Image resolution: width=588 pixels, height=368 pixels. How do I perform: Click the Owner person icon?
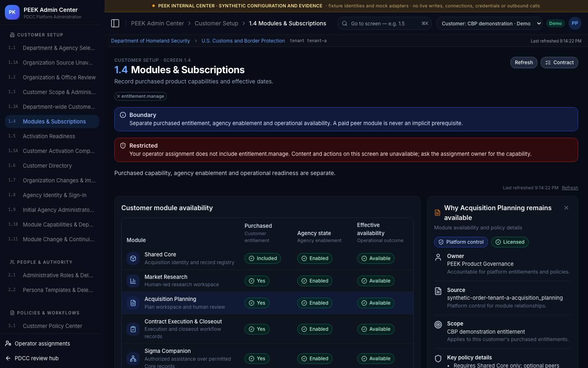tap(438, 257)
